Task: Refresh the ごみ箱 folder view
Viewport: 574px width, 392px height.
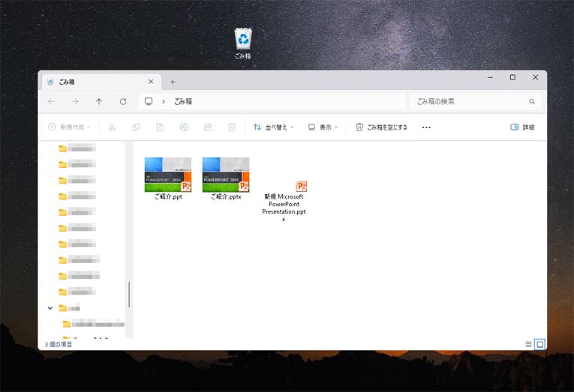Action: (x=123, y=101)
